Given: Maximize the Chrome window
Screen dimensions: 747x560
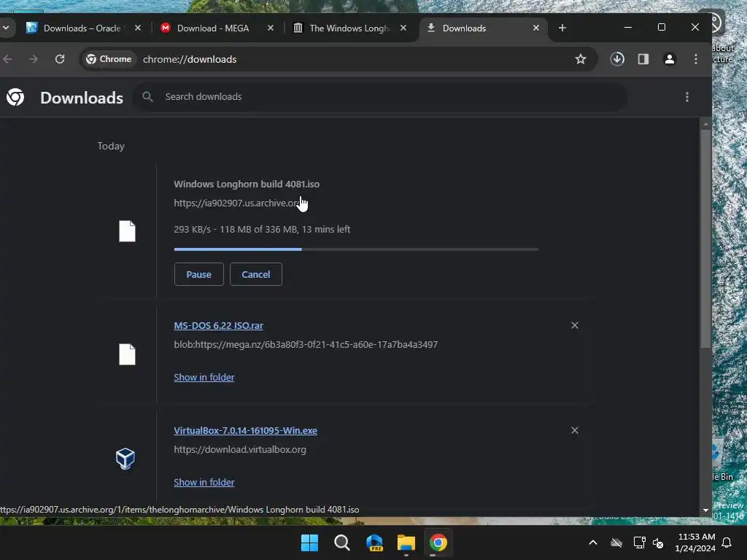Looking at the screenshot, I should [661, 27].
